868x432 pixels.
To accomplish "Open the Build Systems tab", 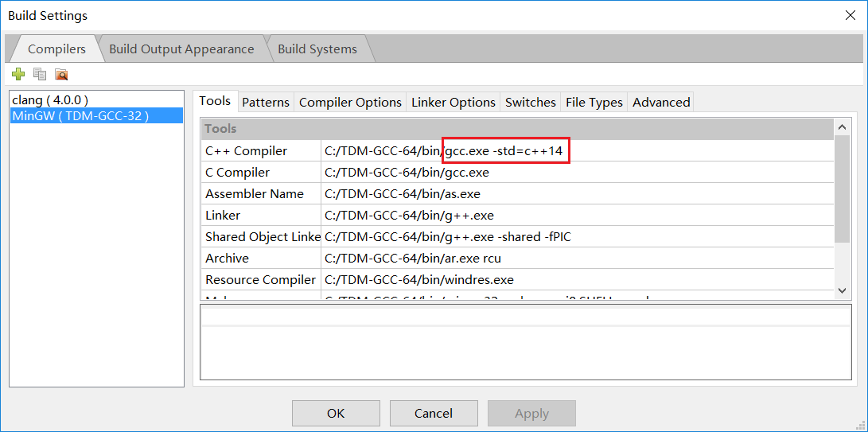I will click(317, 49).
